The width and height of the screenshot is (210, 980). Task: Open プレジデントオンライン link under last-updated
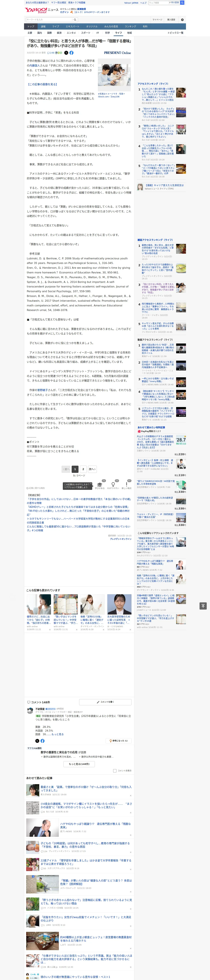point(121,539)
